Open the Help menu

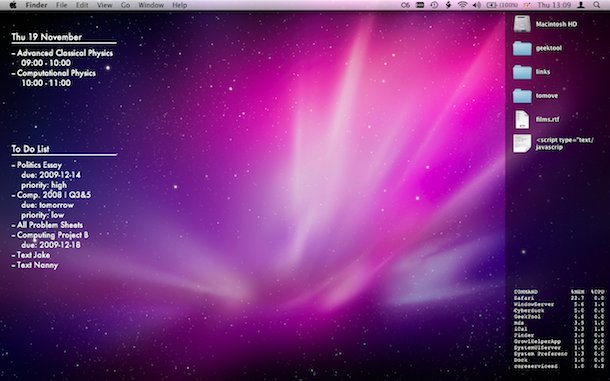179,5
